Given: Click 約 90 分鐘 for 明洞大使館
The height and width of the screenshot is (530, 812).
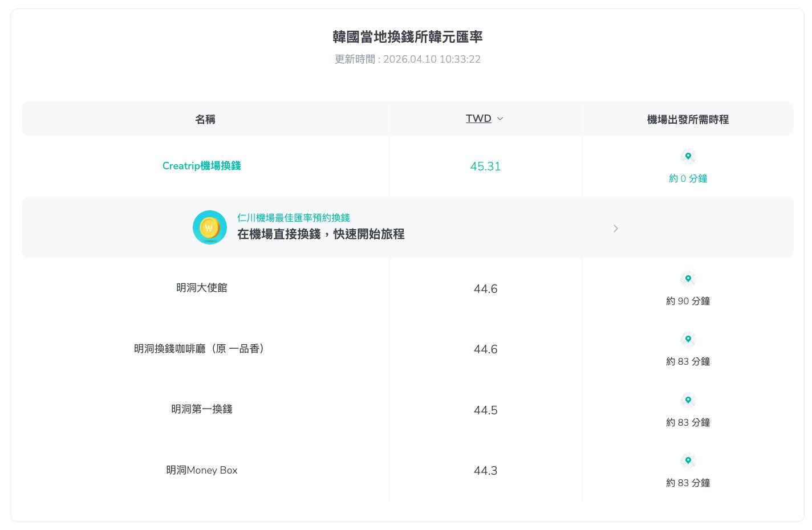Looking at the screenshot, I should click(688, 301).
